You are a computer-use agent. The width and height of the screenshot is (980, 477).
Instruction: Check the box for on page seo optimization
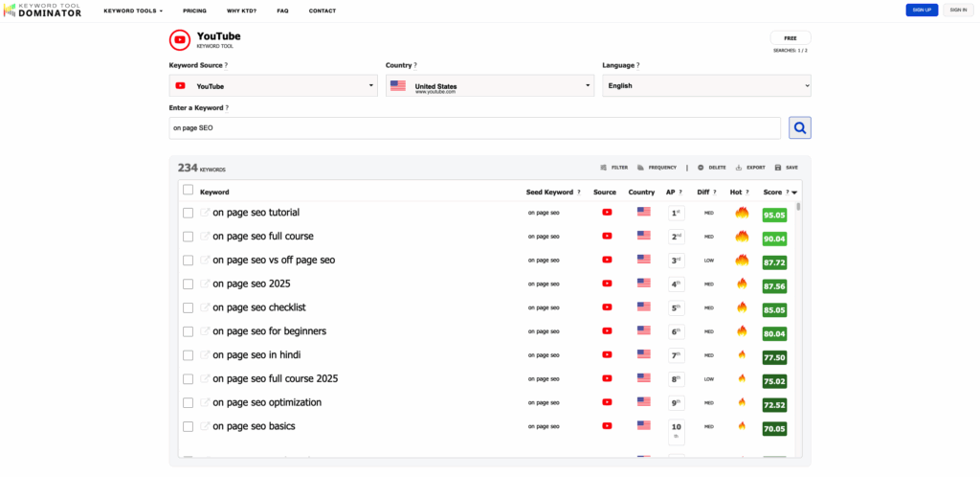pyautogui.click(x=188, y=403)
